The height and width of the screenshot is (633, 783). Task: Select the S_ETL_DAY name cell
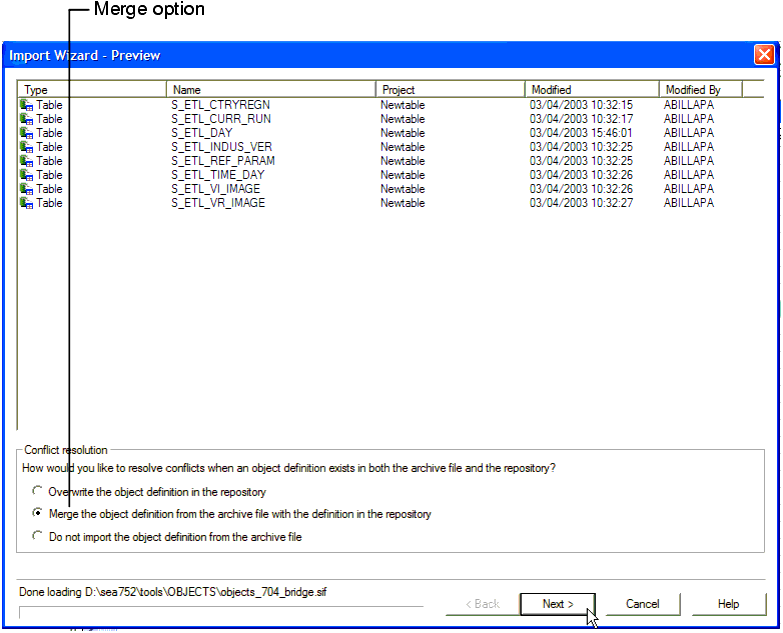pos(202,133)
